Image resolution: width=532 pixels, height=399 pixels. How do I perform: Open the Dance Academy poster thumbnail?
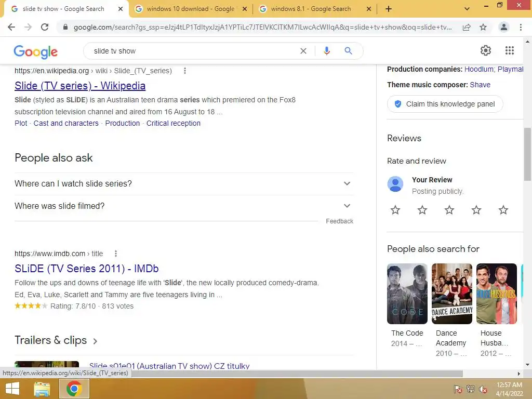pyautogui.click(x=452, y=294)
